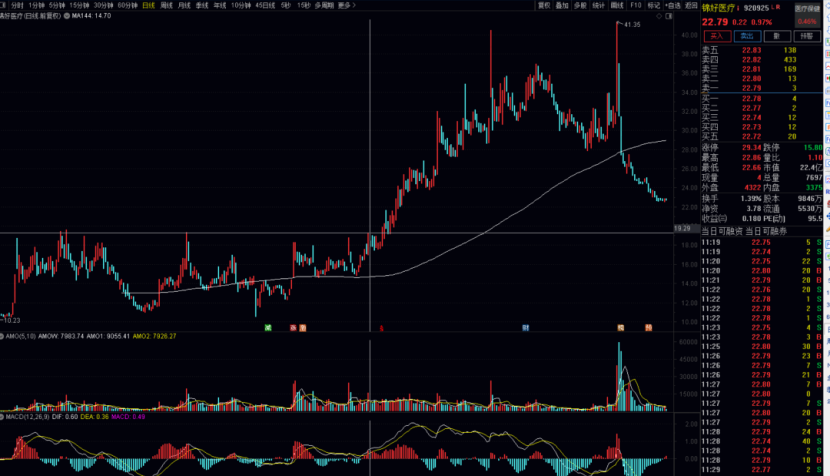Click the green event marker on chart axis

coord(268,327)
